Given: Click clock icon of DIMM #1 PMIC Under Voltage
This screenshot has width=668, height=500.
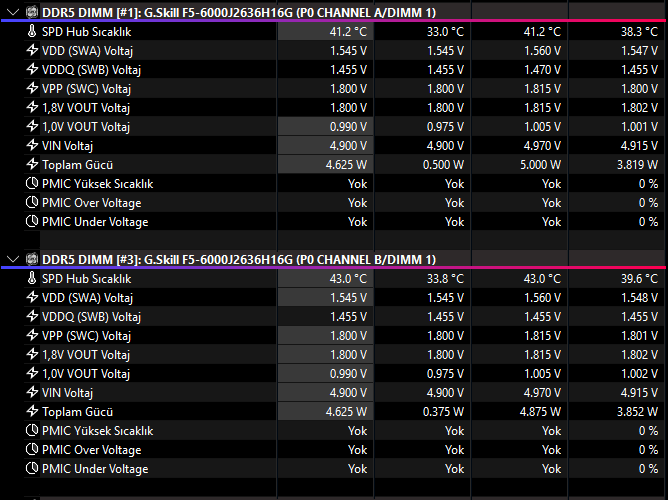Looking at the screenshot, I should pos(32,221).
